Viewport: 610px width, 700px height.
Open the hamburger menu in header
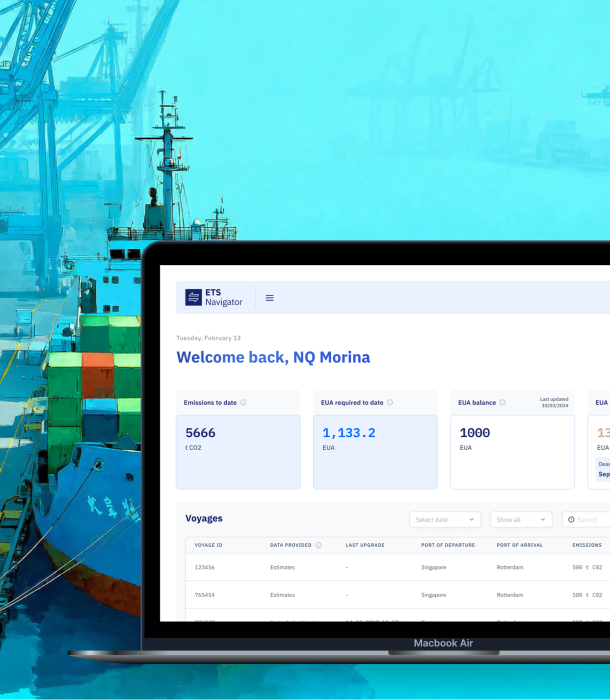270,298
